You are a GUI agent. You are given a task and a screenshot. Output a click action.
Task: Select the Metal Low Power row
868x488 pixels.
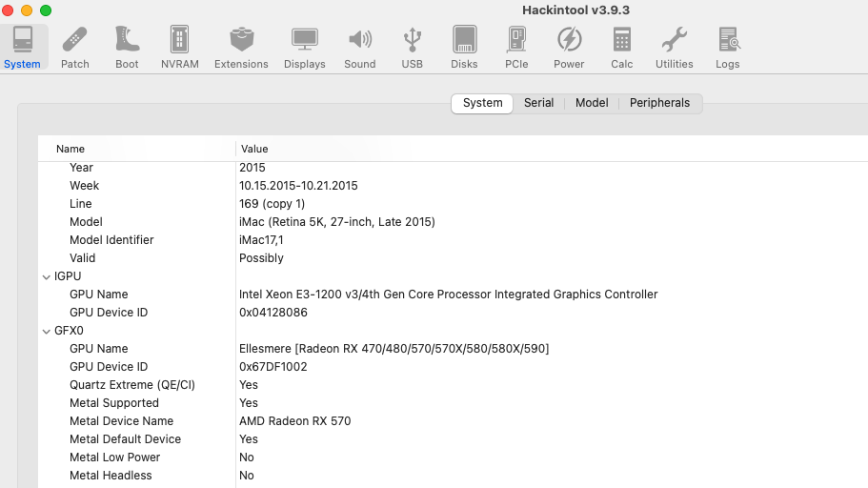click(x=453, y=457)
